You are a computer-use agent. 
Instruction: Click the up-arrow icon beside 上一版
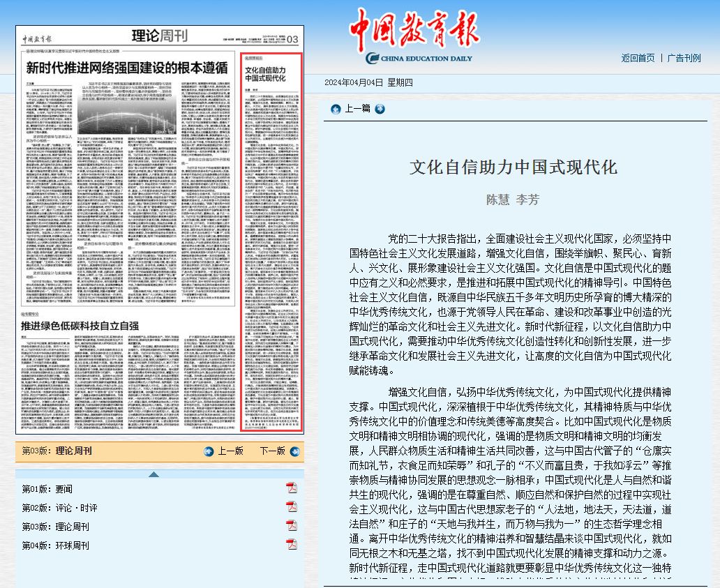pos(209,451)
